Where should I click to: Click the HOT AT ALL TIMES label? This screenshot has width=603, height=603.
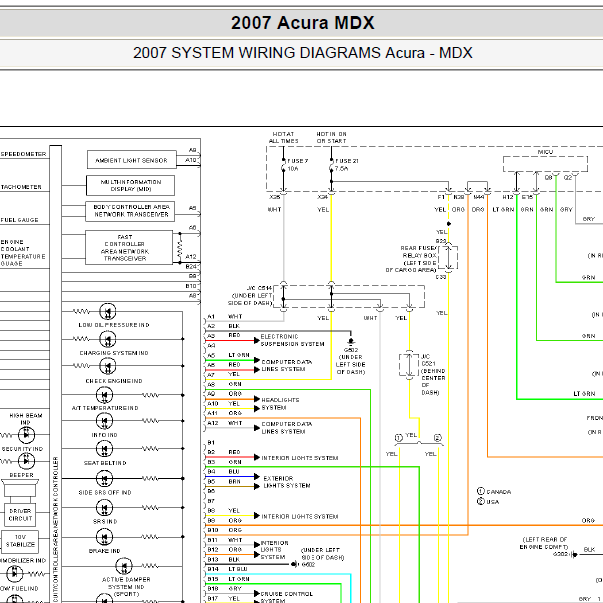point(283,137)
